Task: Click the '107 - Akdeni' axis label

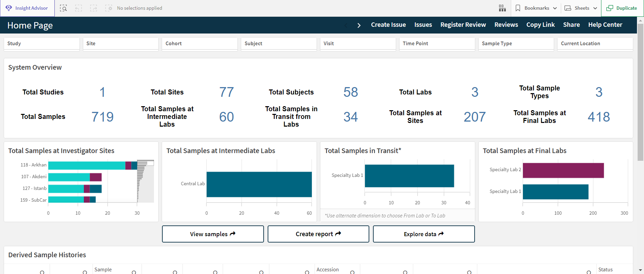Action: tap(34, 177)
